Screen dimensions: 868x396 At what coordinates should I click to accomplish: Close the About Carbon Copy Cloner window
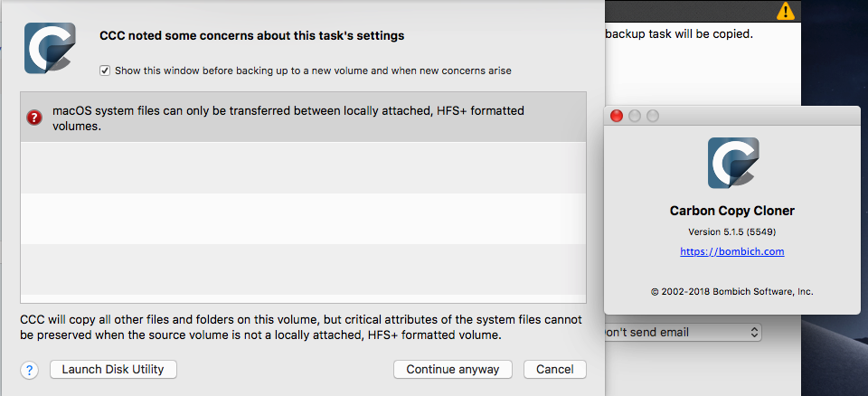(x=616, y=116)
